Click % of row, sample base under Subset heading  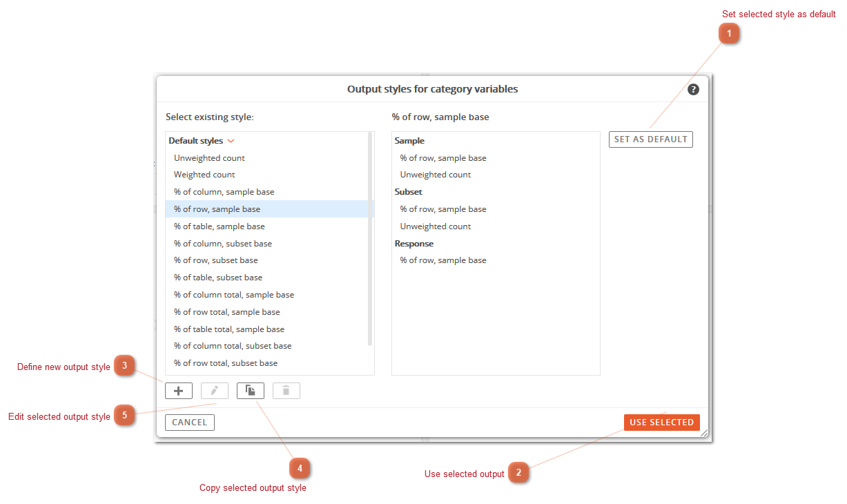[443, 209]
